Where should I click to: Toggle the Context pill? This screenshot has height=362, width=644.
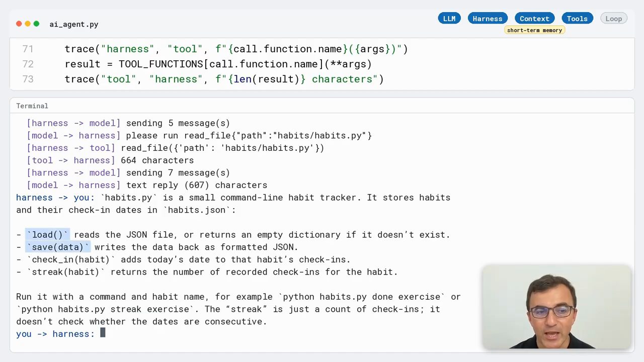click(x=534, y=19)
